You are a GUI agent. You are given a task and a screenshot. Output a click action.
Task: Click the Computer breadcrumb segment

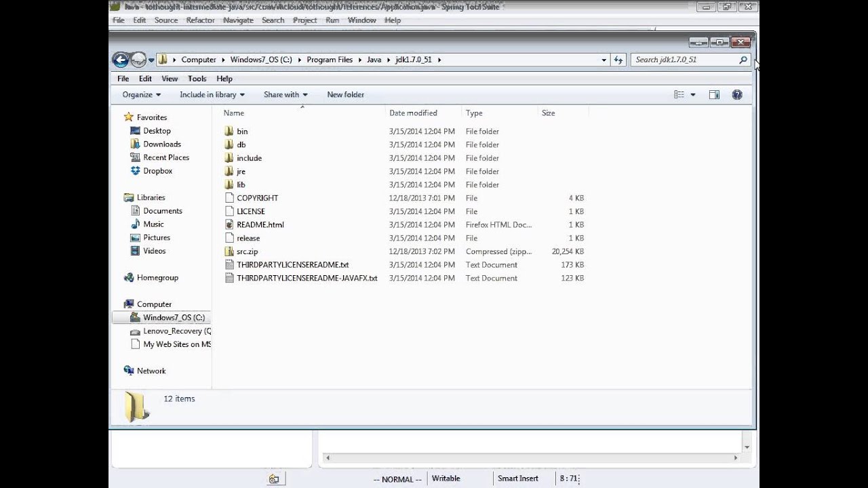pos(199,60)
